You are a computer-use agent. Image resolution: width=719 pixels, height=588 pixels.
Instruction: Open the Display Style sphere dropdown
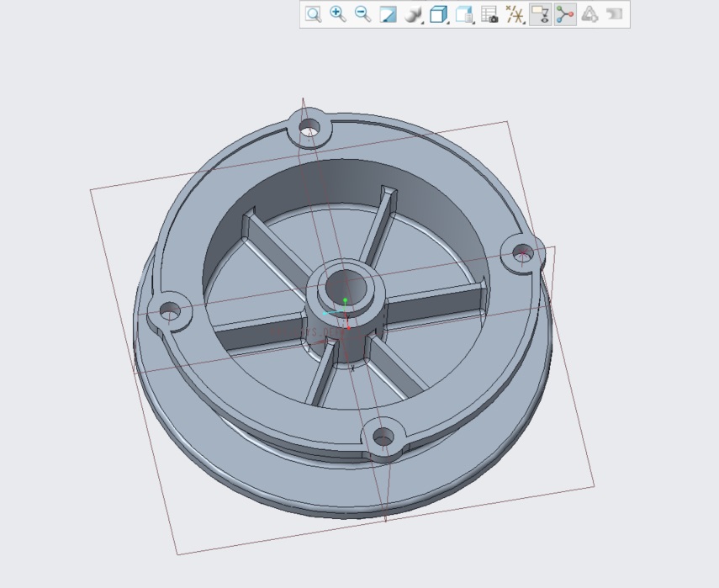tap(413, 14)
